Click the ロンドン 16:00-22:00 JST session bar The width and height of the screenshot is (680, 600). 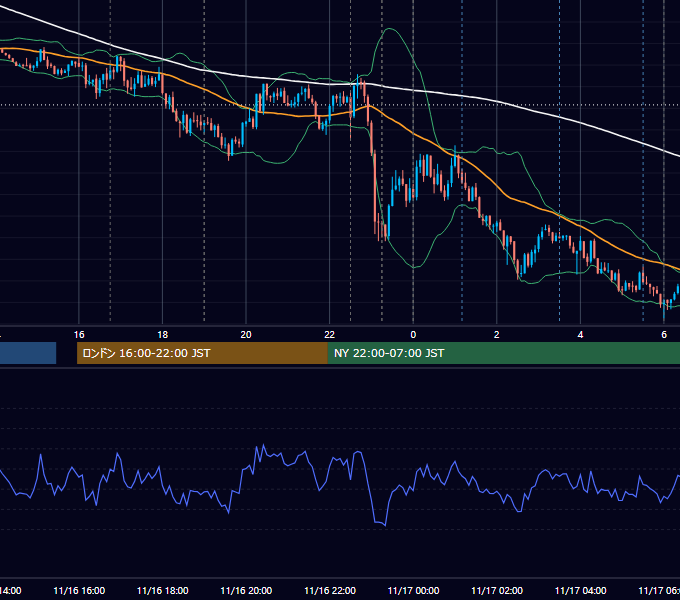coord(202,353)
